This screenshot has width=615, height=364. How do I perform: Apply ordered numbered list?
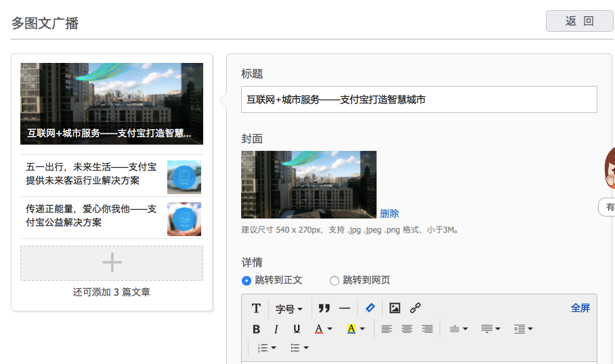coord(263,348)
